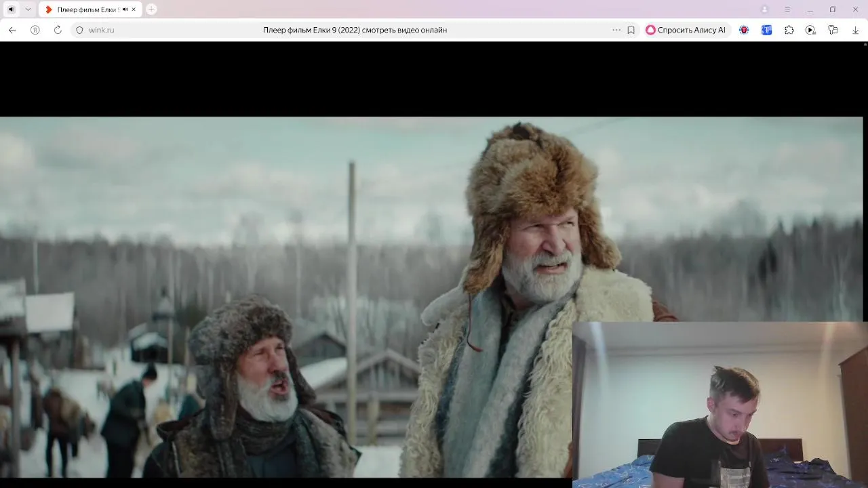
Task: Open the media playback control icon
Action: [x=810, y=30]
